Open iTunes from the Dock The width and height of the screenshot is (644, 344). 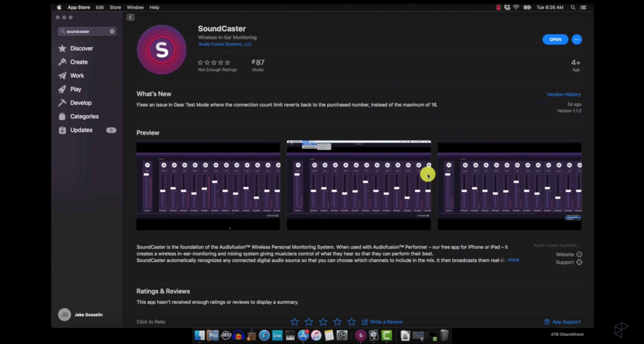(x=316, y=335)
